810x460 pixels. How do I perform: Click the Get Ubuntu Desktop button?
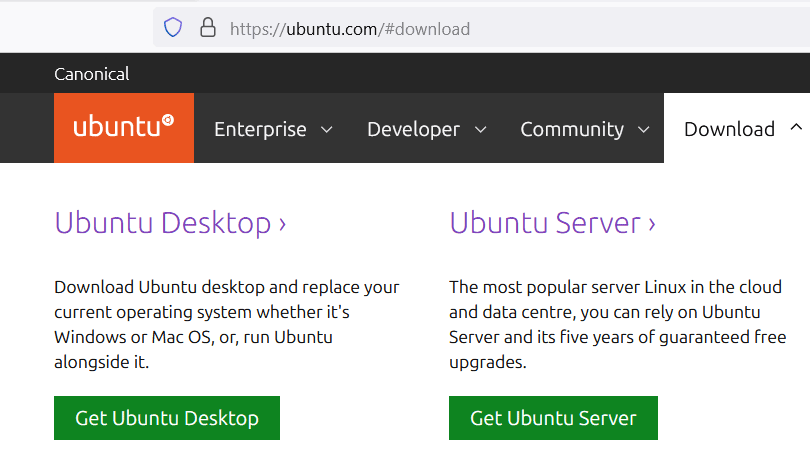coord(167,418)
